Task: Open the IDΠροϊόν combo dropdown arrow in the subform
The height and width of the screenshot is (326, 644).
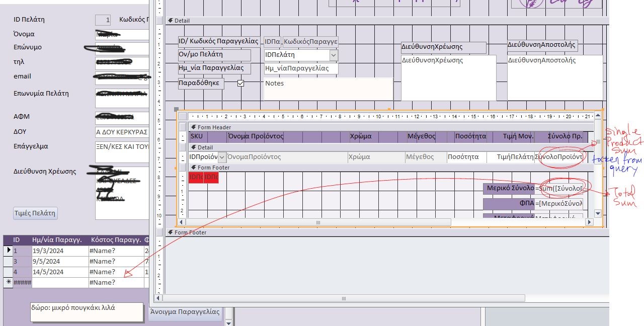Action: [x=222, y=157]
